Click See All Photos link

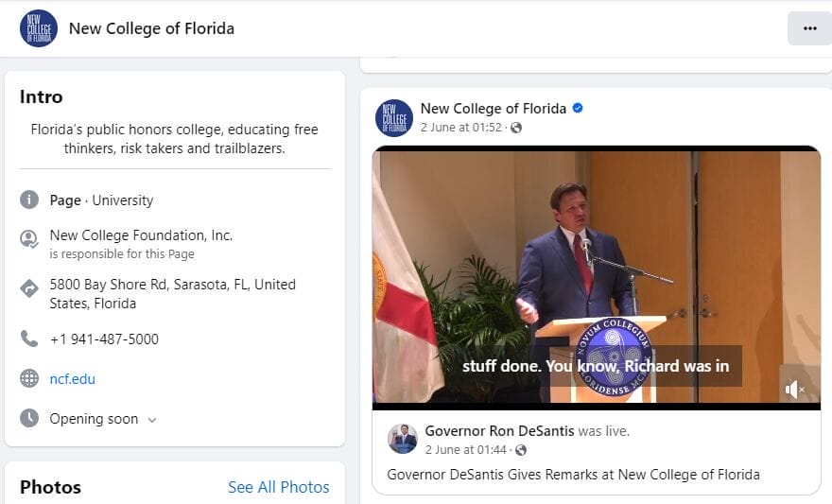coord(278,487)
